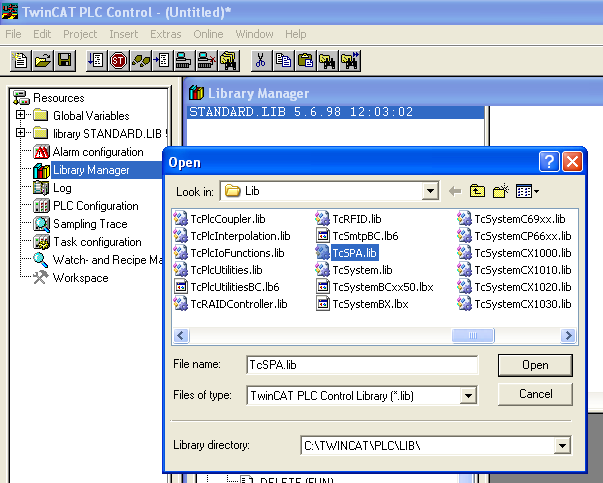Select the TcPlcUtilities.lib file
This screenshot has height=483, width=603.
tap(226, 270)
